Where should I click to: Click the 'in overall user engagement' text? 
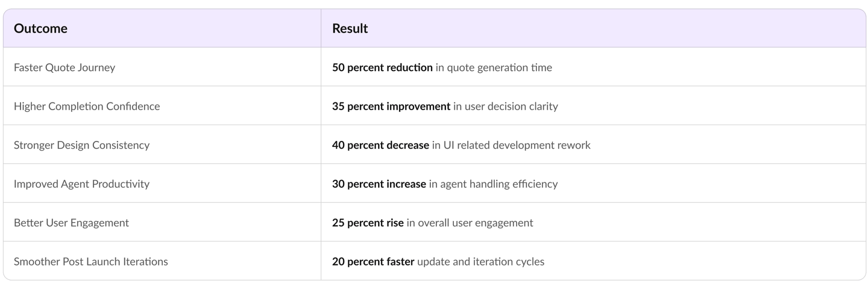470,223
